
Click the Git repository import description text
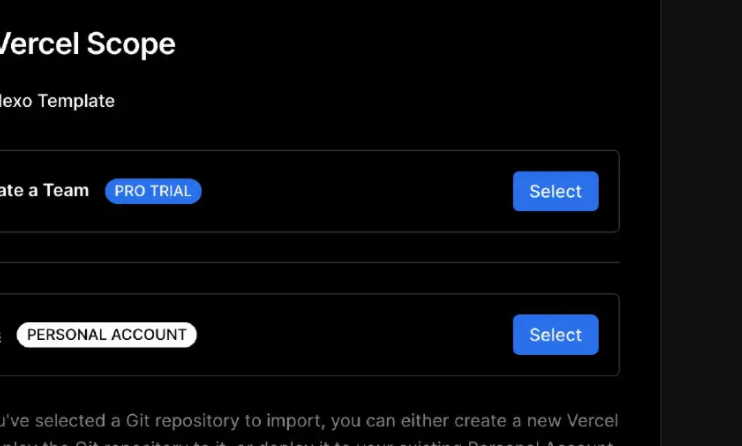click(300, 421)
